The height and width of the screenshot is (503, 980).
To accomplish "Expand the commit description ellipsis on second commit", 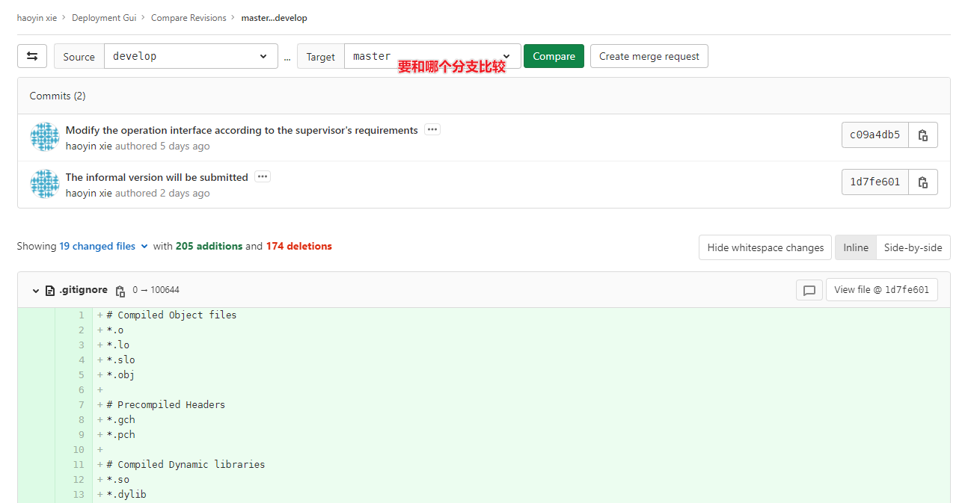I will point(262,176).
